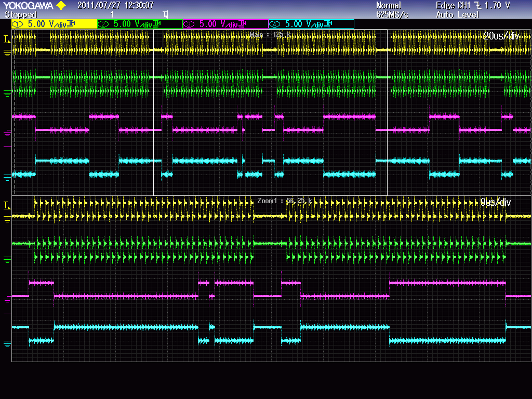Select the yellow channel 1 5.00 V/div box
This screenshot has width=532, height=399.
tap(54, 24)
